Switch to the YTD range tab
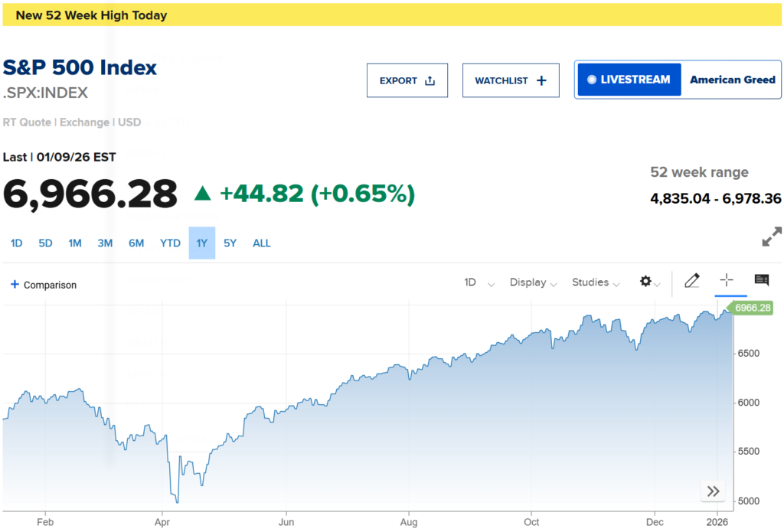784x532 pixels. tap(170, 243)
